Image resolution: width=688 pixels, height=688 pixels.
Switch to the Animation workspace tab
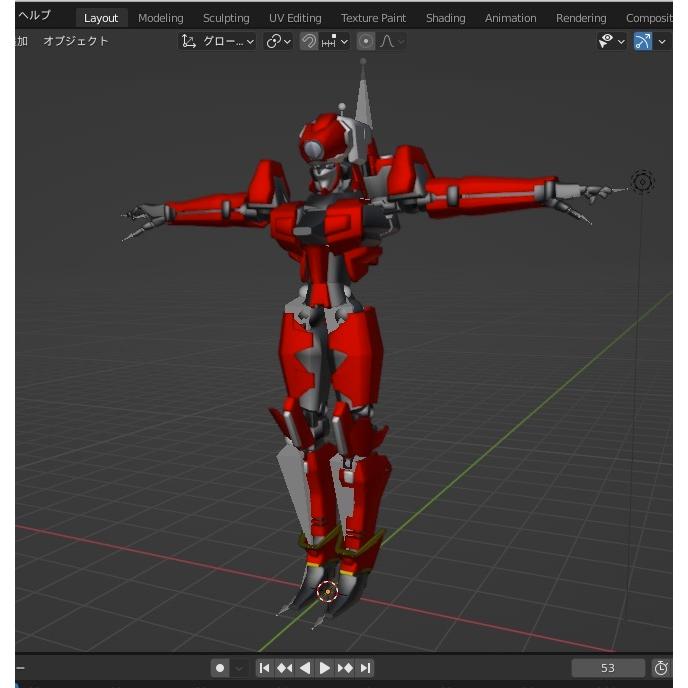pyautogui.click(x=510, y=18)
